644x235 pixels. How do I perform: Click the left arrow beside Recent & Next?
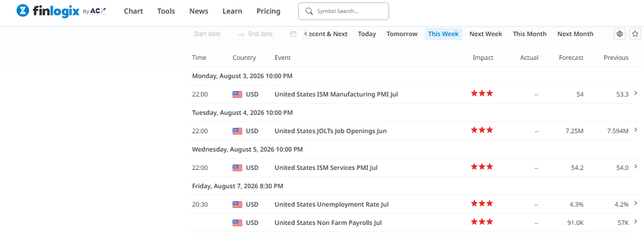point(306,34)
